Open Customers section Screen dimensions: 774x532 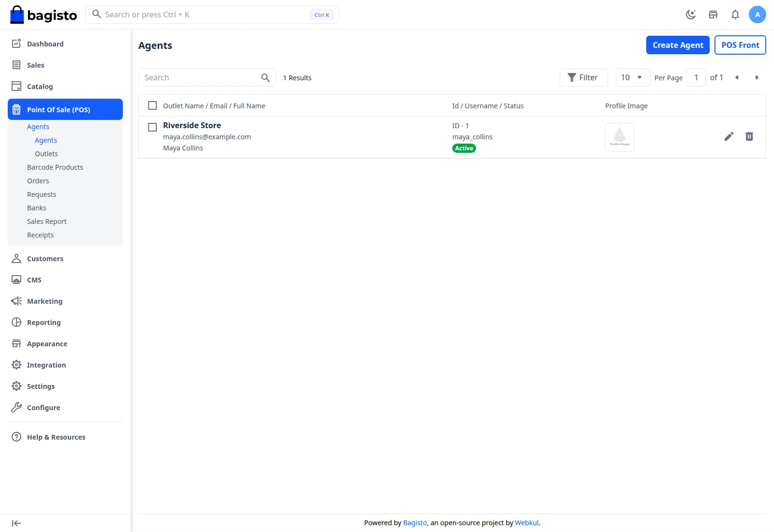click(x=65, y=258)
